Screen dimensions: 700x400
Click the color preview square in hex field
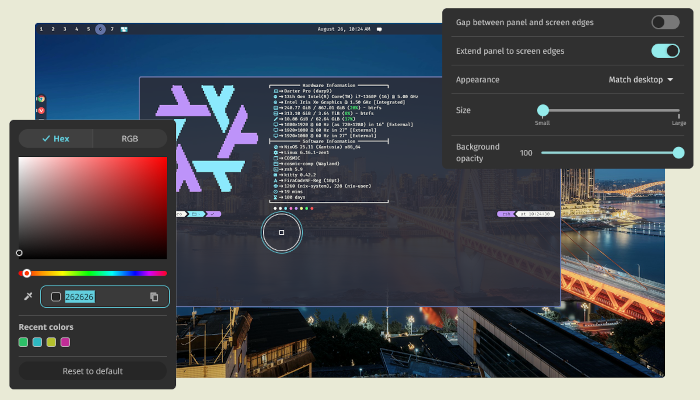click(56, 296)
